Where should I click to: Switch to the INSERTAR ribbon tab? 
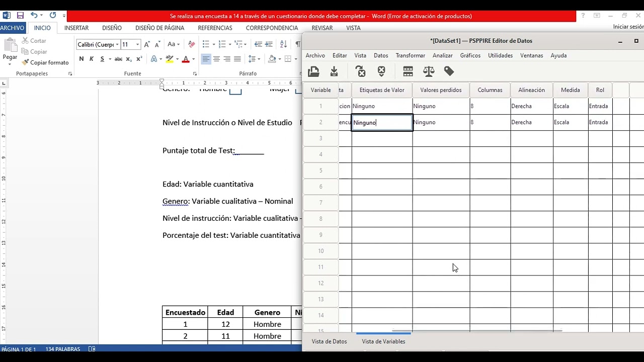tap(76, 28)
